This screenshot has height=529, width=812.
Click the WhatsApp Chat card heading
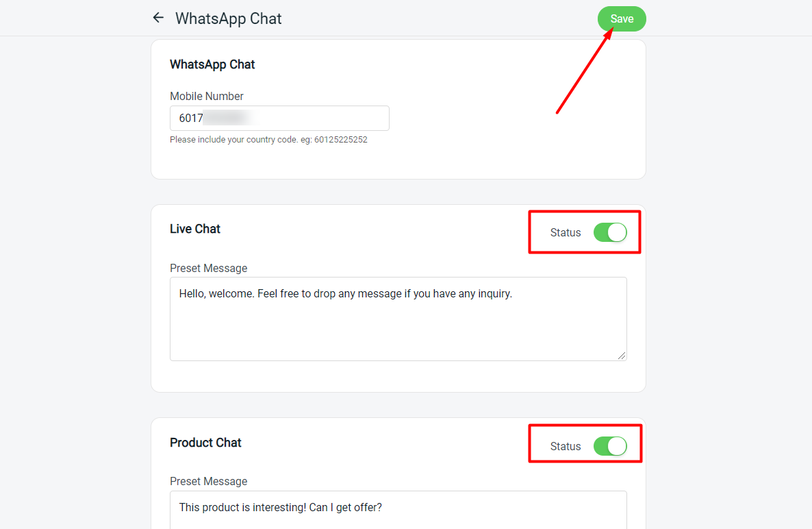(x=212, y=64)
